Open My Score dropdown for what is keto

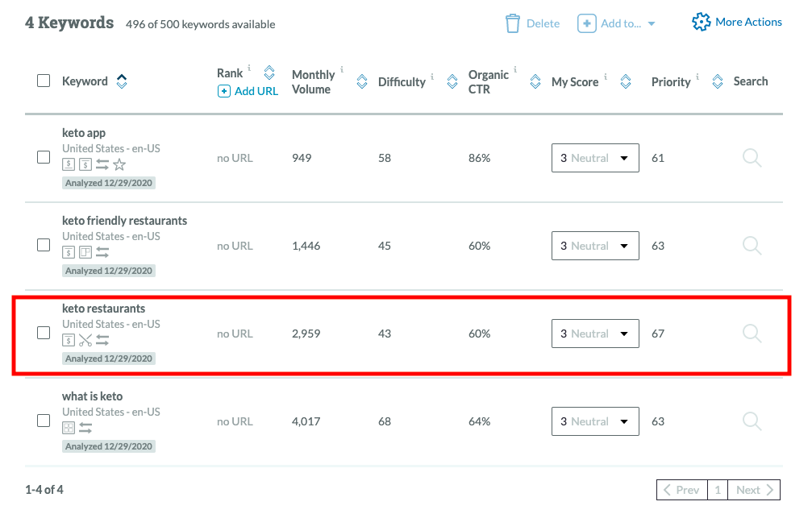click(595, 421)
